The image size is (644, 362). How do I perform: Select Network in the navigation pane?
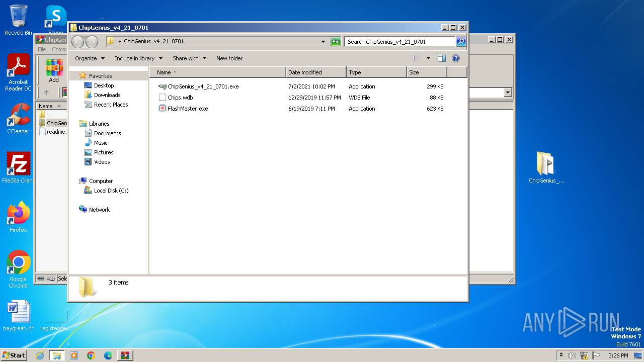pyautogui.click(x=99, y=210)
